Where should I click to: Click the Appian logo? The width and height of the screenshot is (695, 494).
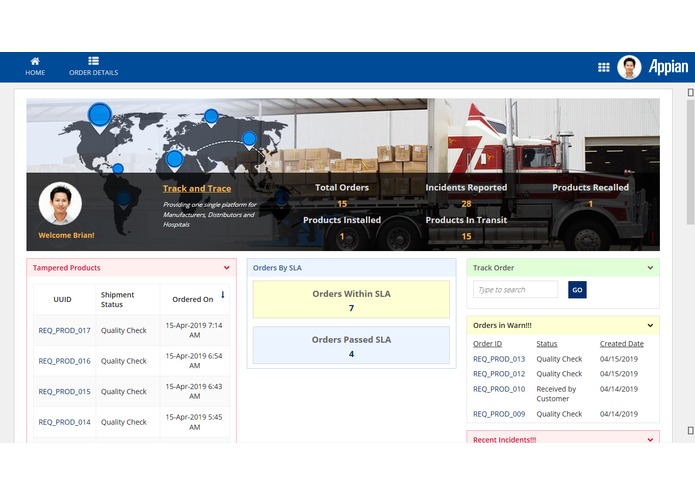pos(668,67)
